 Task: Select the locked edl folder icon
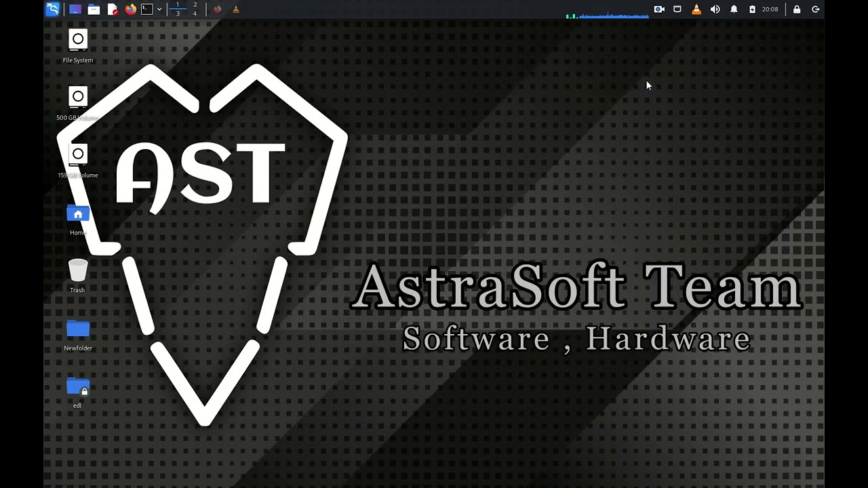pyautogui.click(x=78, y=393)
